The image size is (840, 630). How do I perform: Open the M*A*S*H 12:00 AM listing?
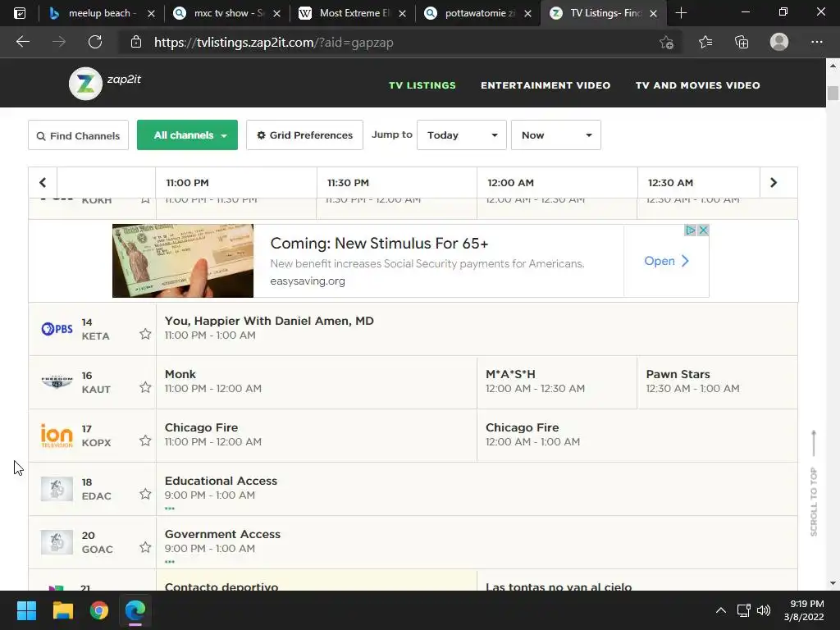pyautogui.click(x=557, y=382)
